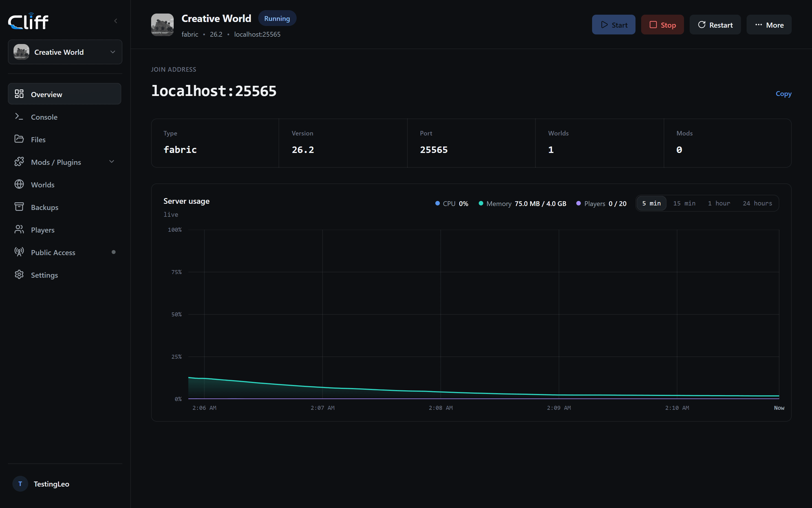
Task: Click the Public Access status dot
Action: coord(113,252)
